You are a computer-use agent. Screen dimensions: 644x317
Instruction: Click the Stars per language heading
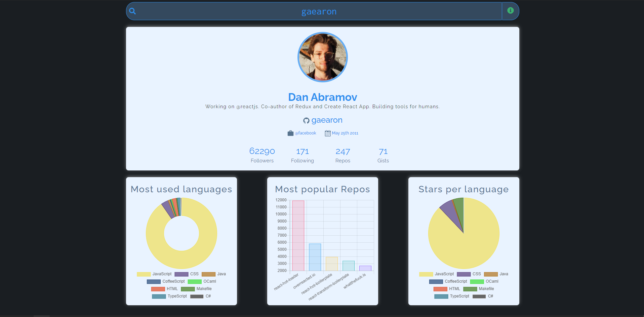tap(464, 189)
